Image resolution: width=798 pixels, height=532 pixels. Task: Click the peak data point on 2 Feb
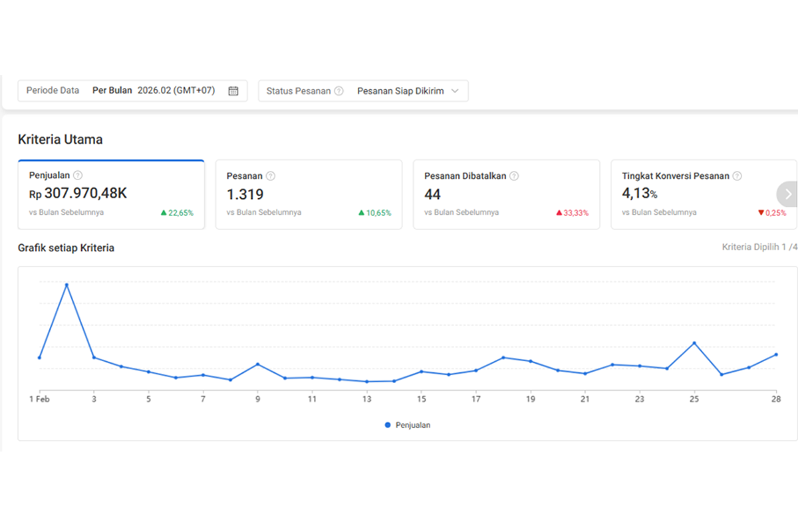(66, 285)
